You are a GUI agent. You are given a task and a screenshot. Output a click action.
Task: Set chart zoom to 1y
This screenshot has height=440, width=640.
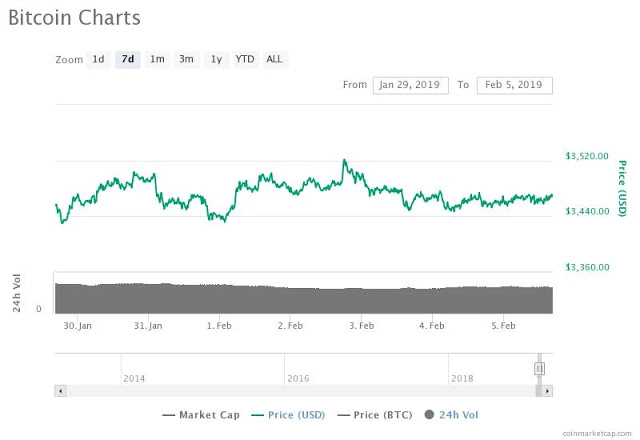(216, 59)
